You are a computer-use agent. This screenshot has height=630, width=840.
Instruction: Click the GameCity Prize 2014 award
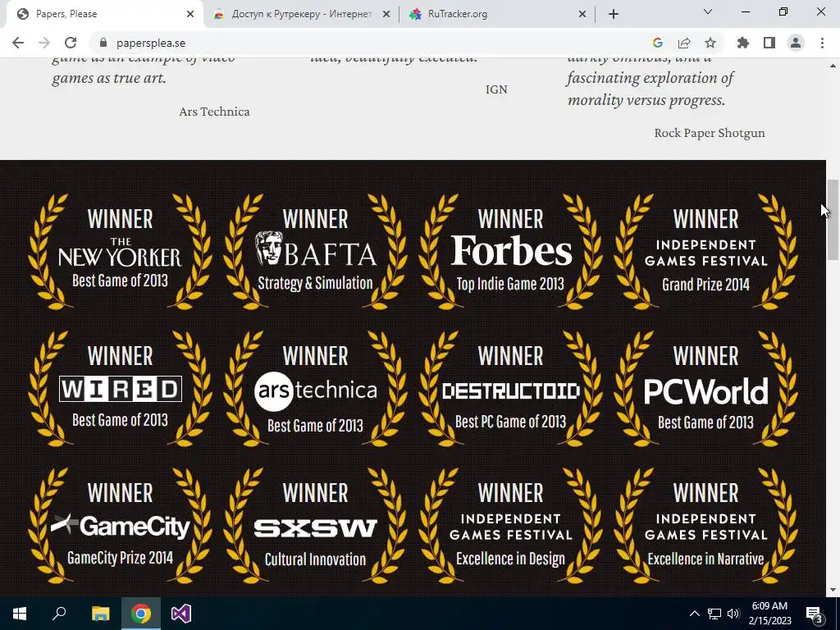point(120,526)
